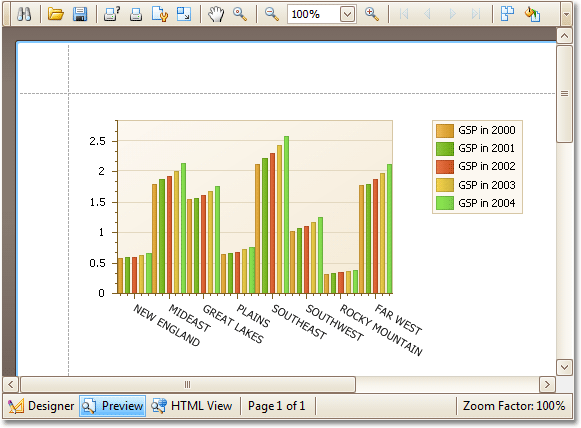Click the Zoom Out icon
This screenshot has width=581, height=428.
tap(272, 14)
